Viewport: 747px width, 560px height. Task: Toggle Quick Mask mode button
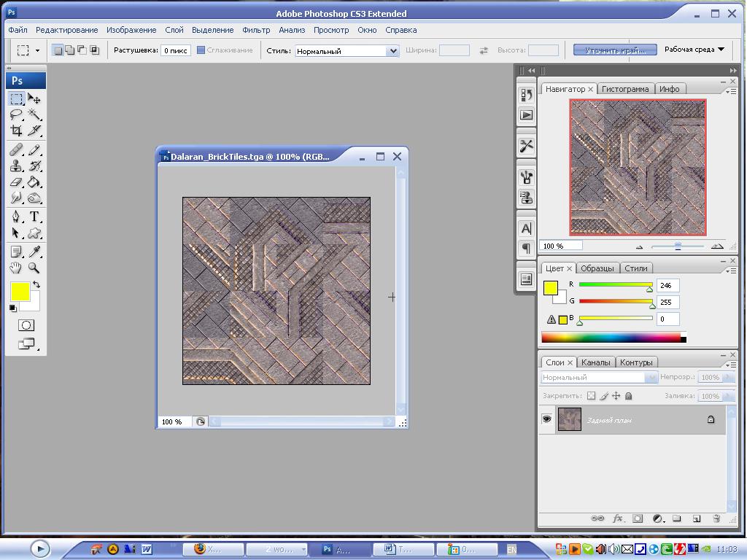(x=26, y=325)
